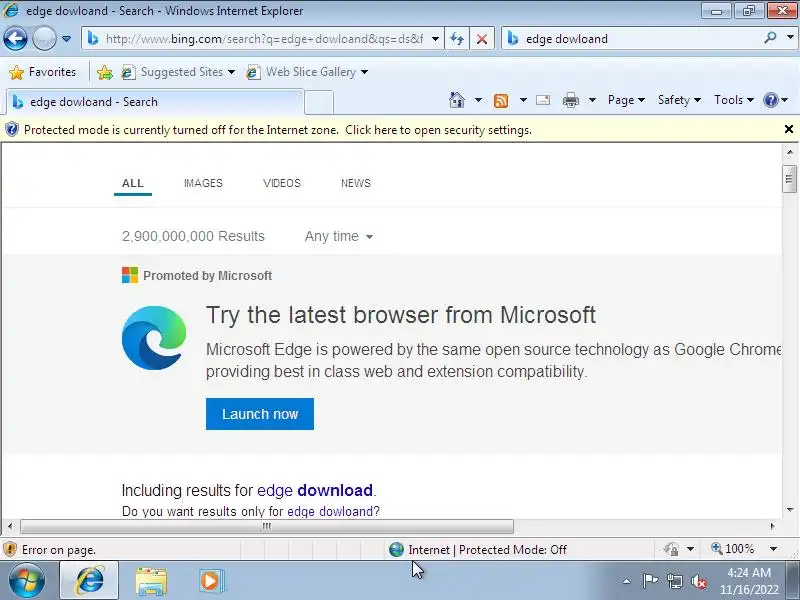Click the Home page icon

pos(457,100)
